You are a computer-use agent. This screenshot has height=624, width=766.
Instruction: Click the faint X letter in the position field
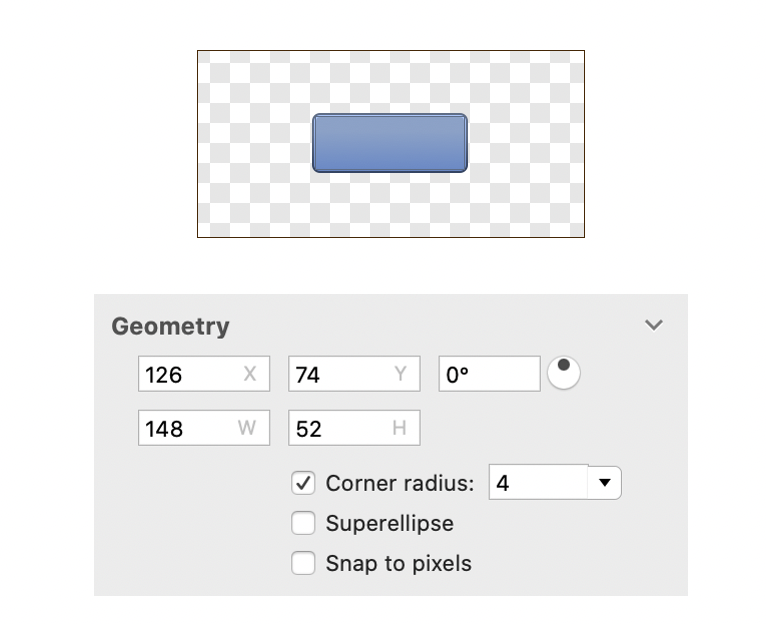click(250, 375)
